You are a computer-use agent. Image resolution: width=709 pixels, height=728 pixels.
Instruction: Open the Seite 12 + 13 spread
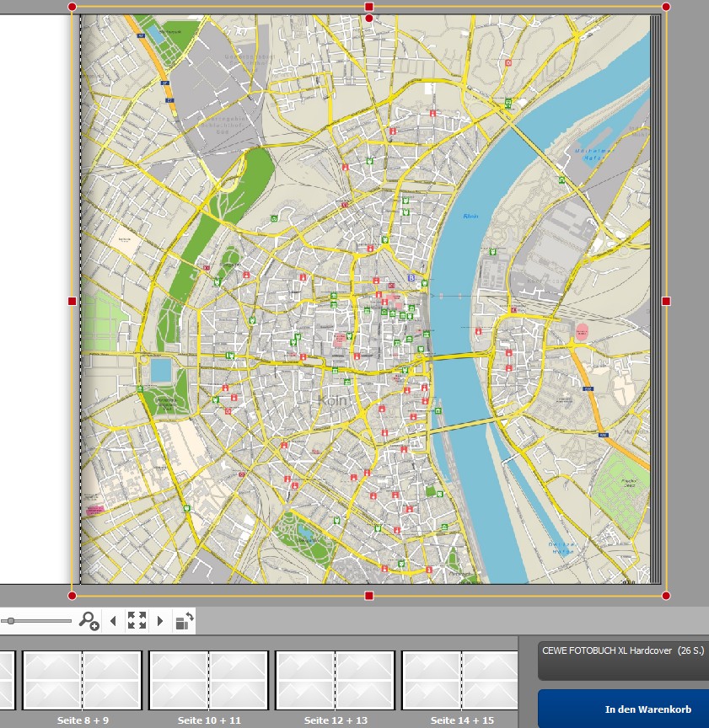point(335,680)
